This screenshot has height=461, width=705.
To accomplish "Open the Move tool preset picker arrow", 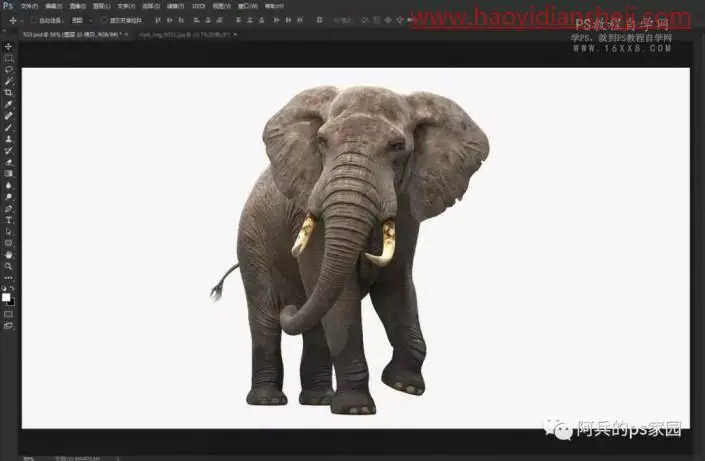I will (x=22, y=21).
